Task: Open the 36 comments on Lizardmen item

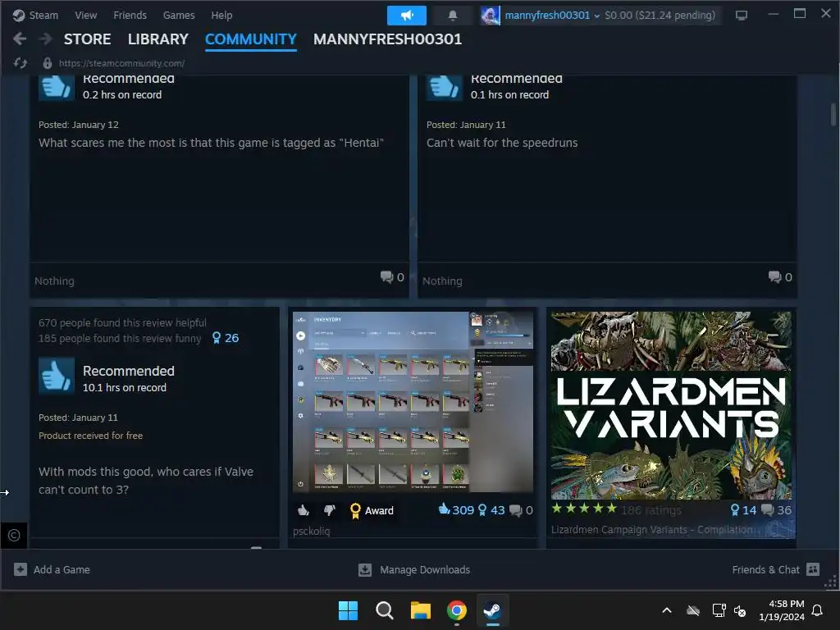Action: pos(776,510)
